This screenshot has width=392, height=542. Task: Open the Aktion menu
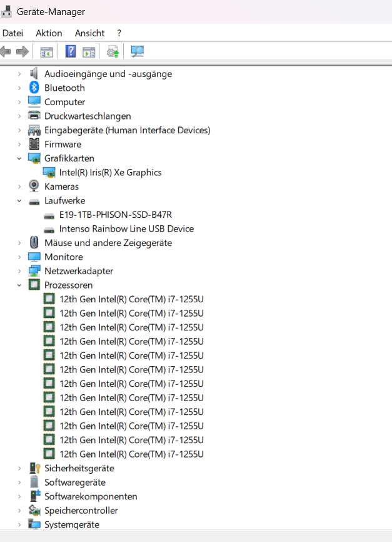(x=49, y=33)
